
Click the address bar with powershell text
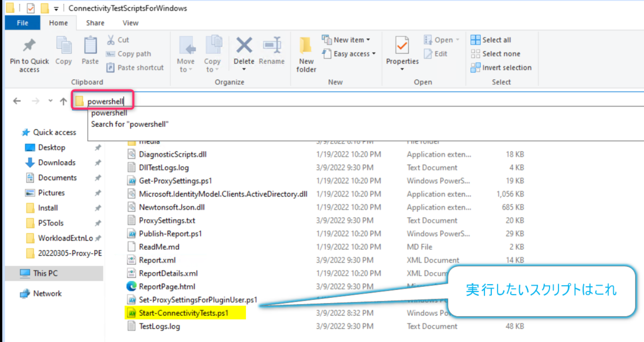(x=359, y=101)
